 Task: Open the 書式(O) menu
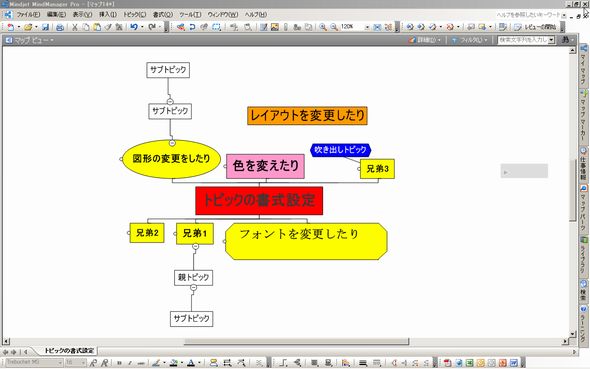(x=163, y=15)
